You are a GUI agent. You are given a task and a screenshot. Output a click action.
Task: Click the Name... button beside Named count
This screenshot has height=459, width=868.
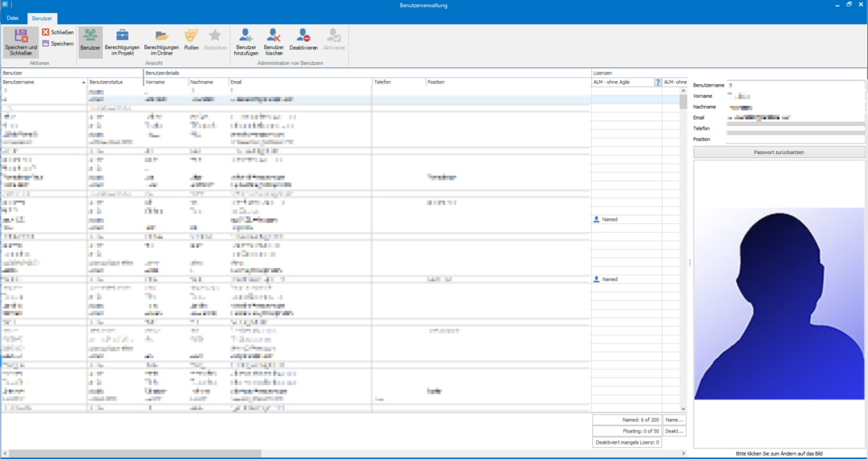[674, 420]
